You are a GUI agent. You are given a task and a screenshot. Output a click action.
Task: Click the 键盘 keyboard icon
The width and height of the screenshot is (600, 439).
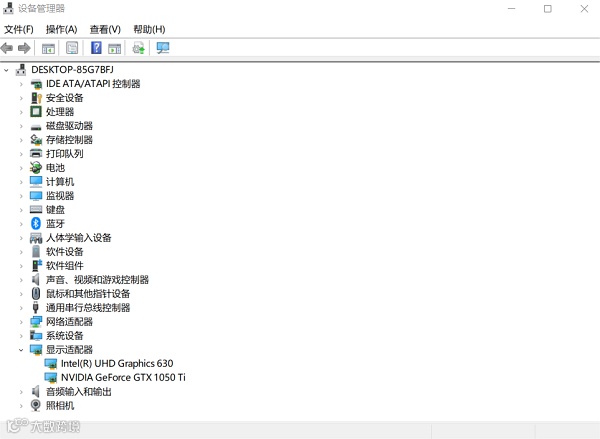tap(36, 210)
